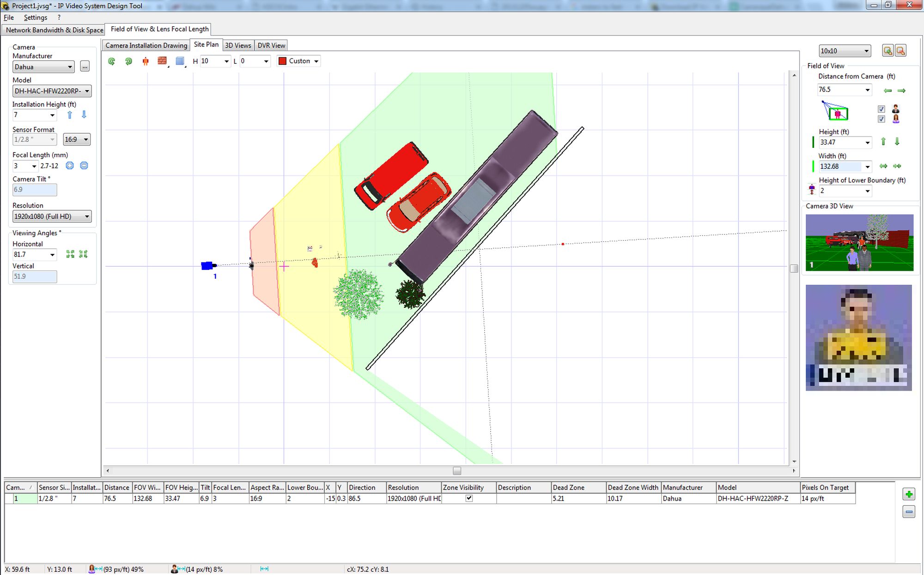Click the zoom in magnifier icon

(887, 51)
